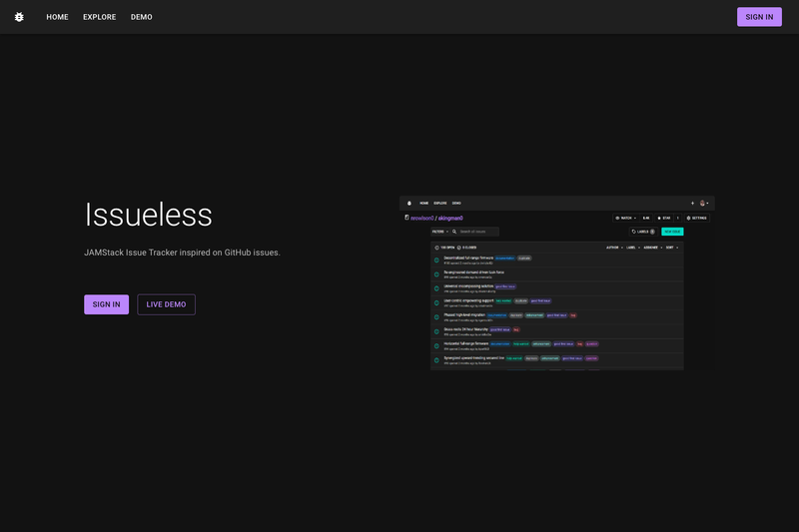Click the issue tracker preview screenshot
799x532 pixels.
(557, 283)
